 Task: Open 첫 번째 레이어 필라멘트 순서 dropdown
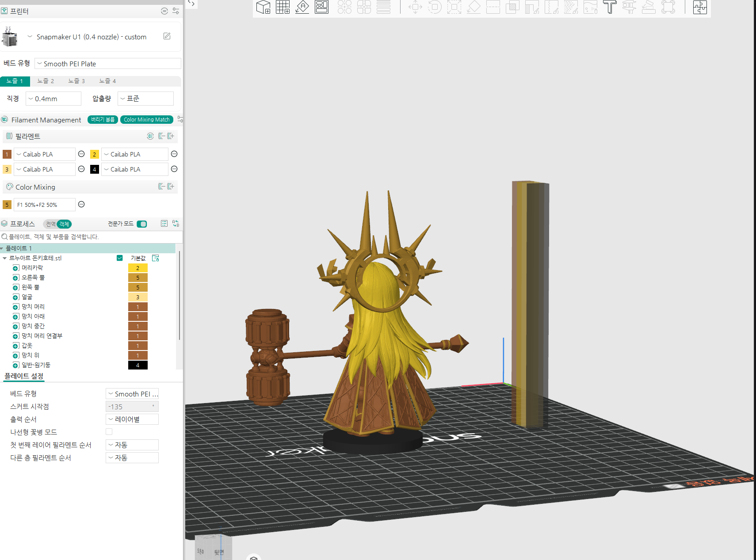pos(132,445)
